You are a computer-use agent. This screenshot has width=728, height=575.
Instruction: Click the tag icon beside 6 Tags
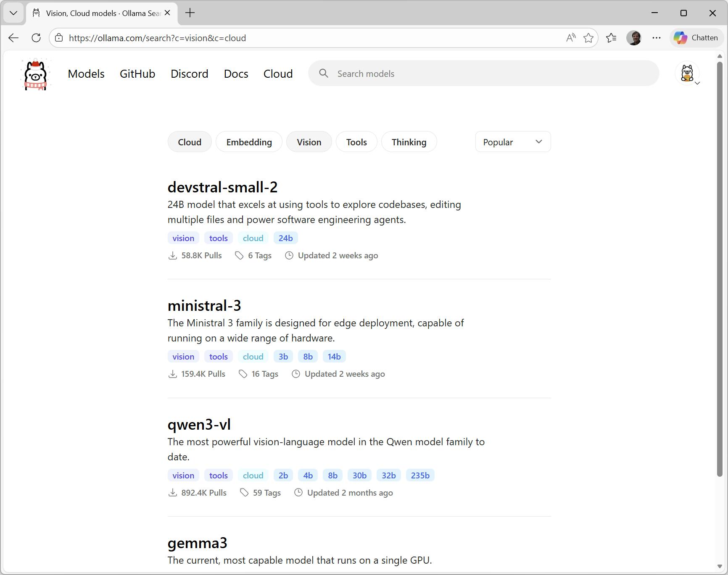[x=239, y=255]
